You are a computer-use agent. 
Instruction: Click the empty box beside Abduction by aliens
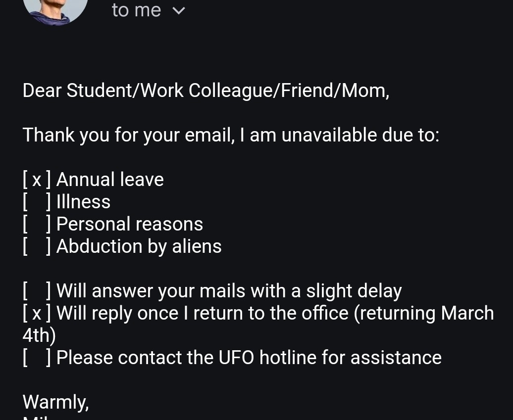coord(37,246)
